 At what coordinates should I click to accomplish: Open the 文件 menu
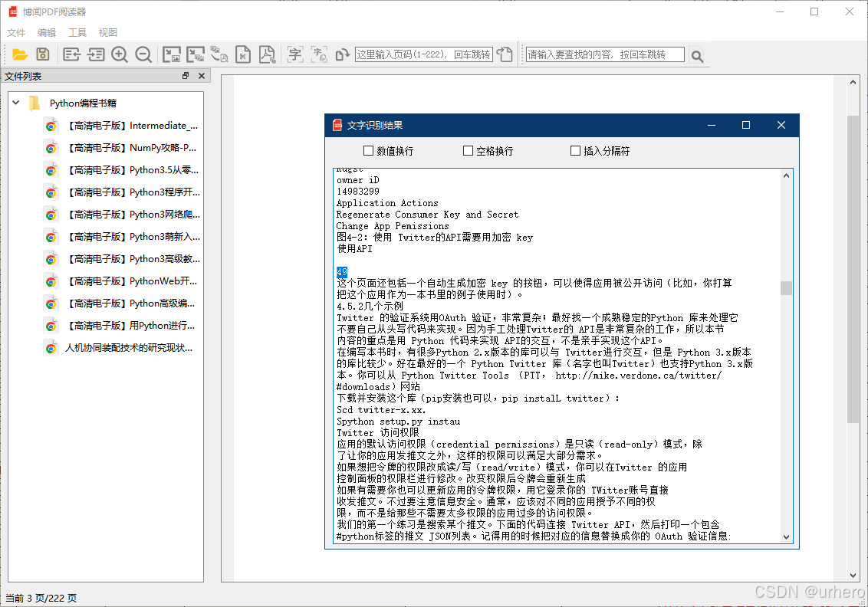click(x=16, y=33)
